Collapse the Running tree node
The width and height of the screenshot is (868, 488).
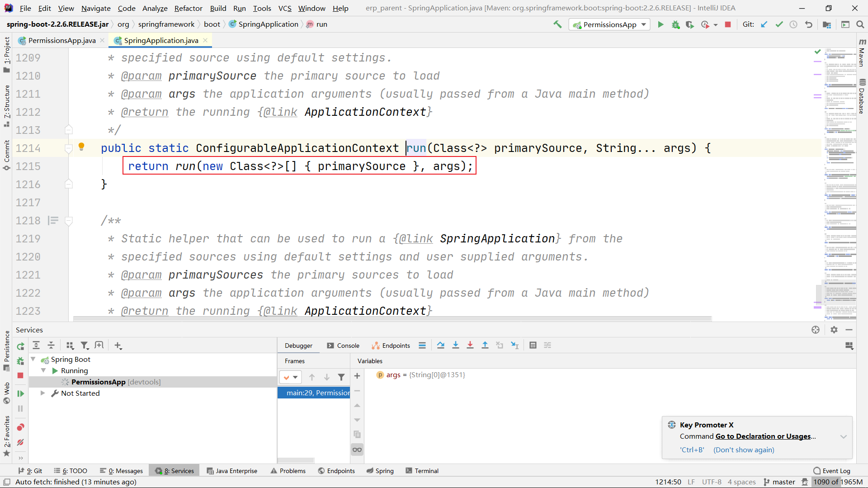coord(43,370)
